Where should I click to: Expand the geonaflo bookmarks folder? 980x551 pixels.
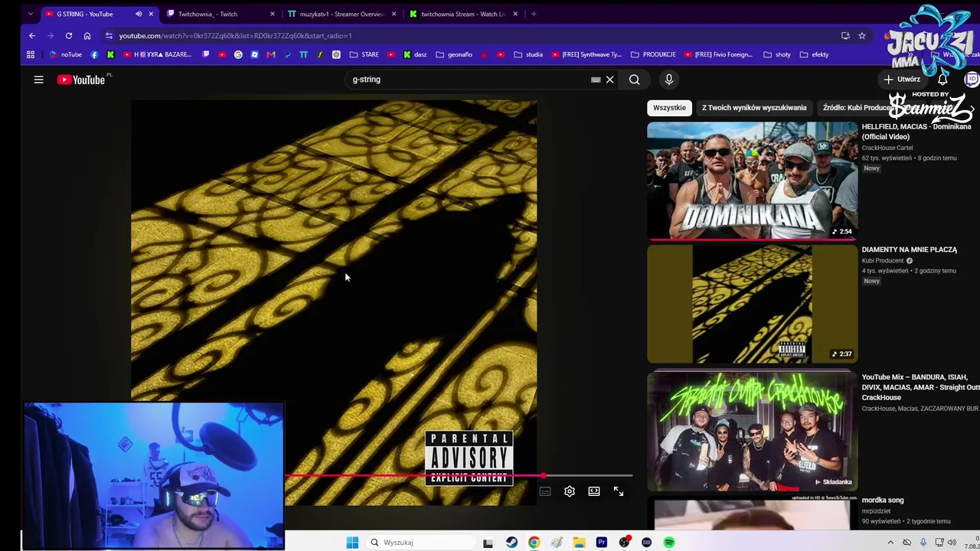coord(454,54)
